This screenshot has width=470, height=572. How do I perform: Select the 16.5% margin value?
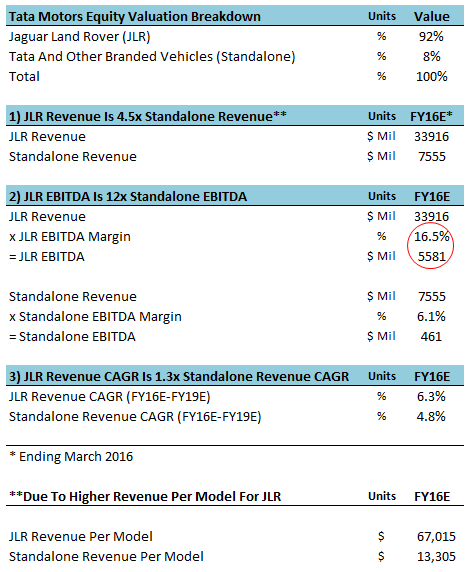pyautogui.click(x=431, y=237)
